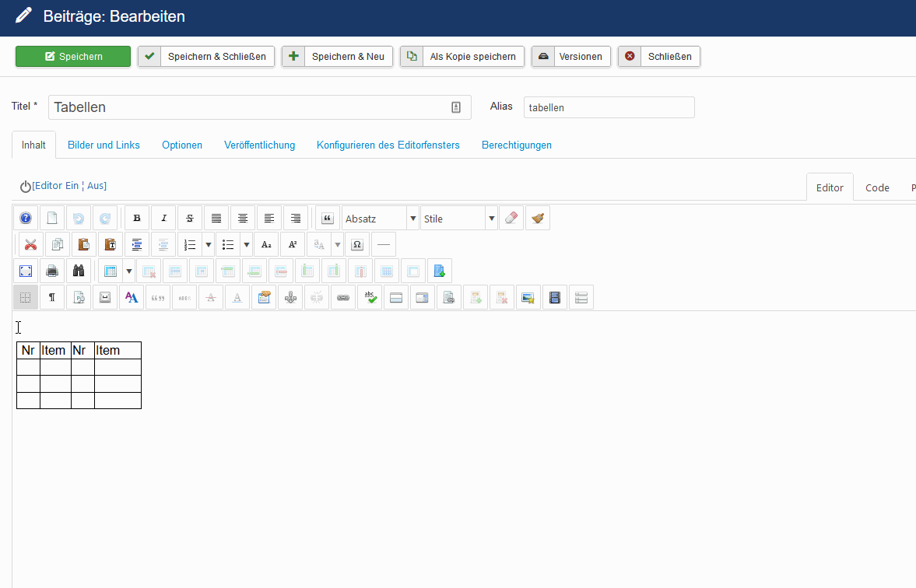Click the insert template icon

[x=439, y=271]
